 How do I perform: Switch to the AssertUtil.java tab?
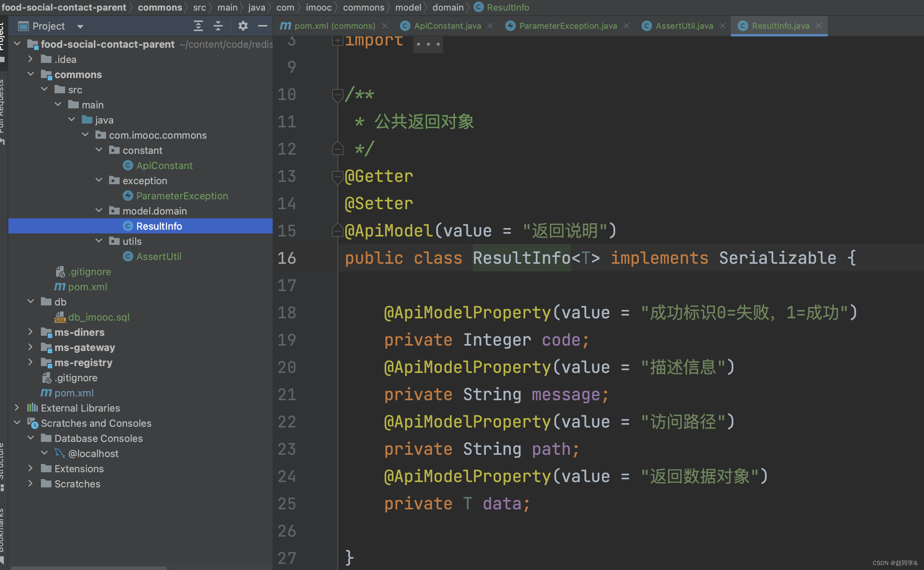click(684, 26)
